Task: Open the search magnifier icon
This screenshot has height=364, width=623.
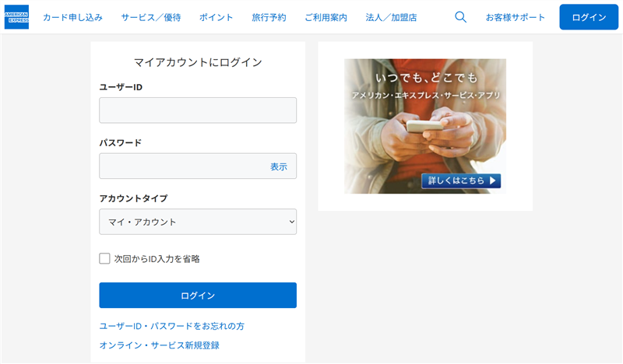Action: [x=460, y=17]
